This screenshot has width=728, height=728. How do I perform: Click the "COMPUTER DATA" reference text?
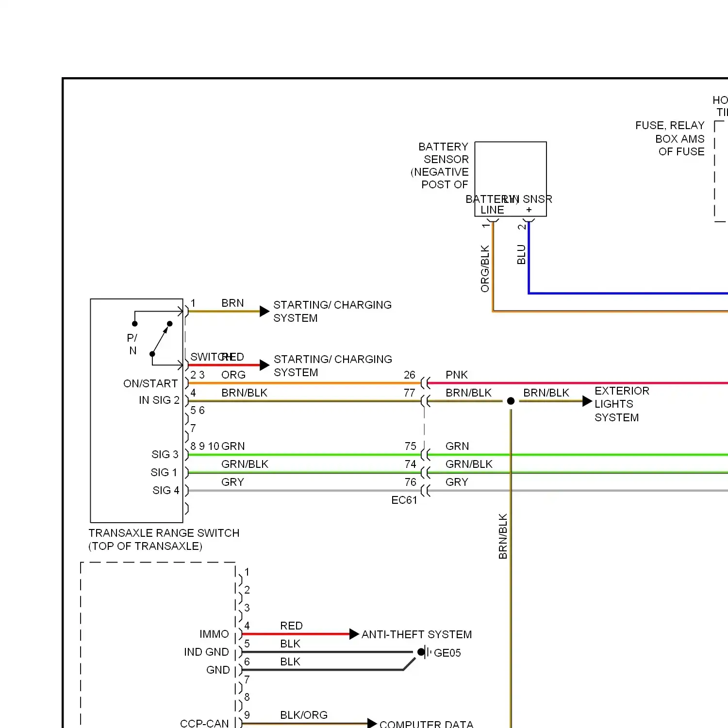[x=426, y=724]
